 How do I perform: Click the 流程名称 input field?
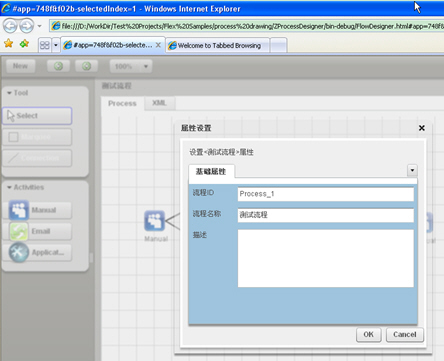[326, 215]
